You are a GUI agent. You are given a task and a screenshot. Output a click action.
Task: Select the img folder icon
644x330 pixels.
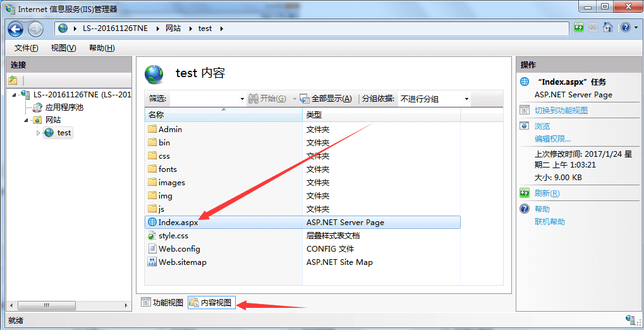(152, 195)
